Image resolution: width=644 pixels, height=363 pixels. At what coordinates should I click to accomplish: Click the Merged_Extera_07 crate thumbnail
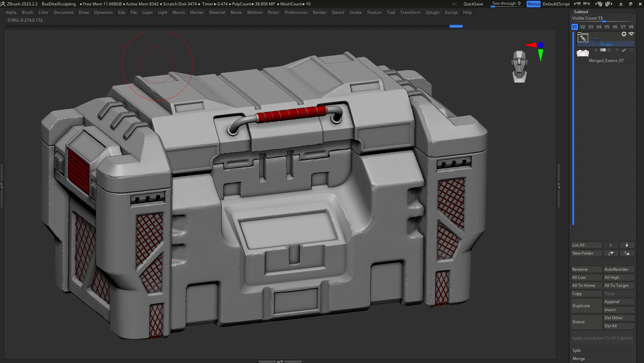[x=583, y=54]
